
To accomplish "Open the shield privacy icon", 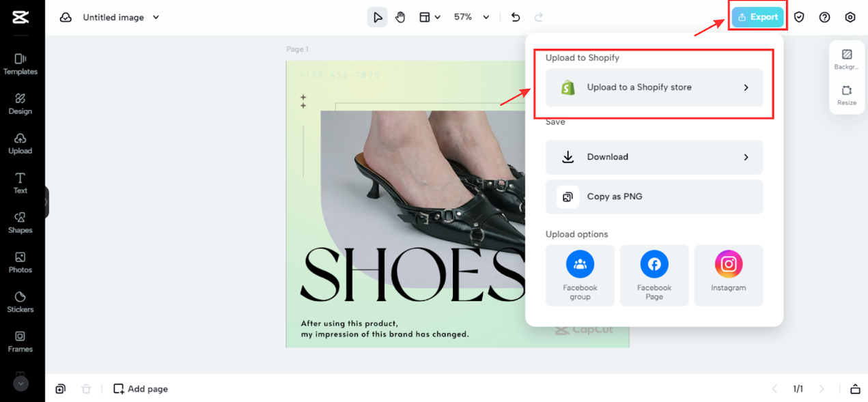I will coord(799,17).
